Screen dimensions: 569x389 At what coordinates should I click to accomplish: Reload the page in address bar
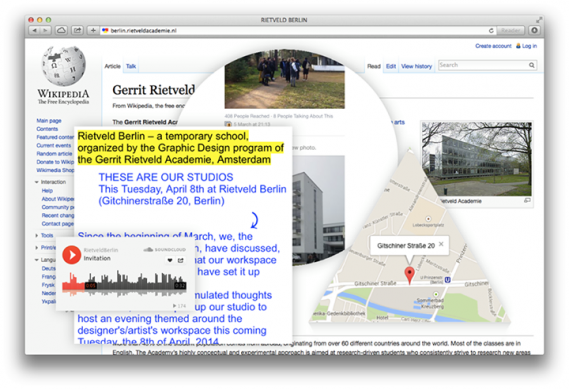491,30
